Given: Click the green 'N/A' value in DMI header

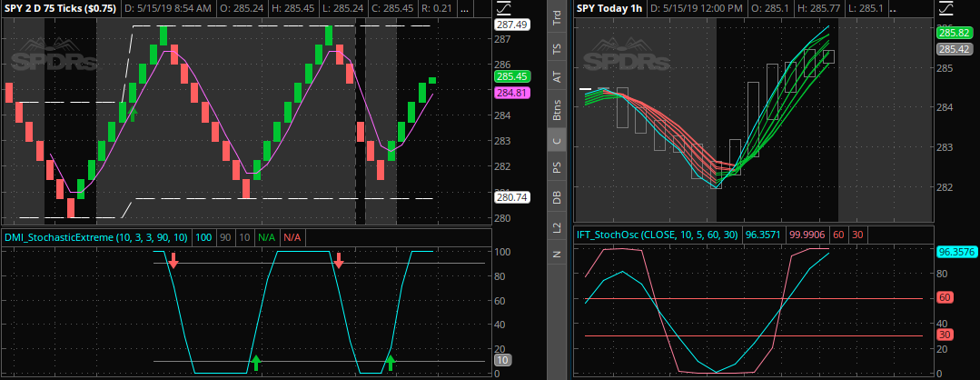Looking at the screenshot, I should [266, 237].
